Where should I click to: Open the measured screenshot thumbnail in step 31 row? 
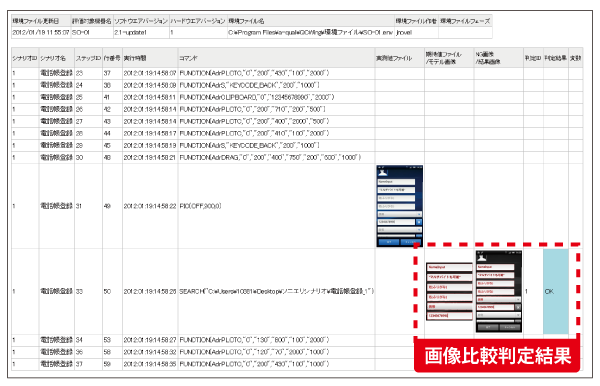click(x=399, y=206)
